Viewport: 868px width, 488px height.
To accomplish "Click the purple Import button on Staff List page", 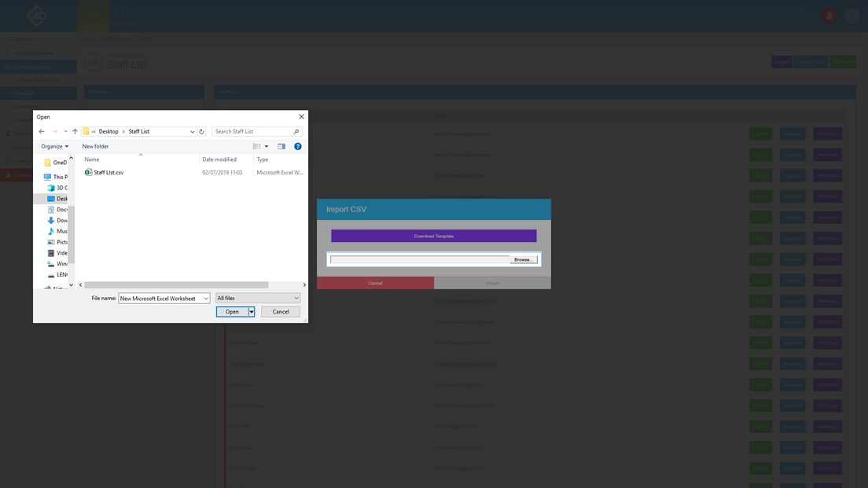I will pyautogui.click(x=782, y=62).
